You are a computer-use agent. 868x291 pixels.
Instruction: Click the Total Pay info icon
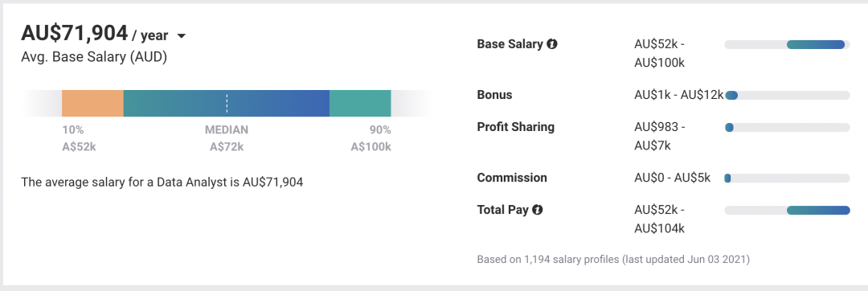[x=537, y=210]
